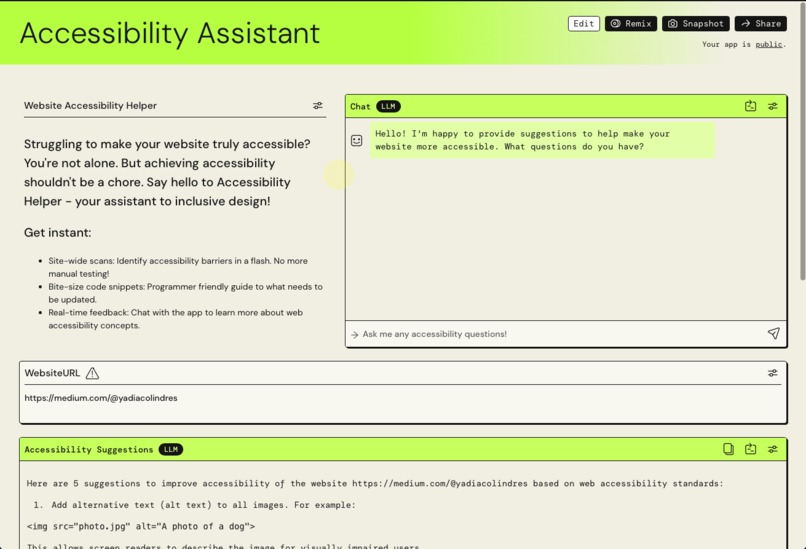Image resolution: width=806 pixels, height=549 pixels.
Task: Click the Accessibility Suggestions regenerate icon
Action: pyautogui.click(x=750, y=449)
